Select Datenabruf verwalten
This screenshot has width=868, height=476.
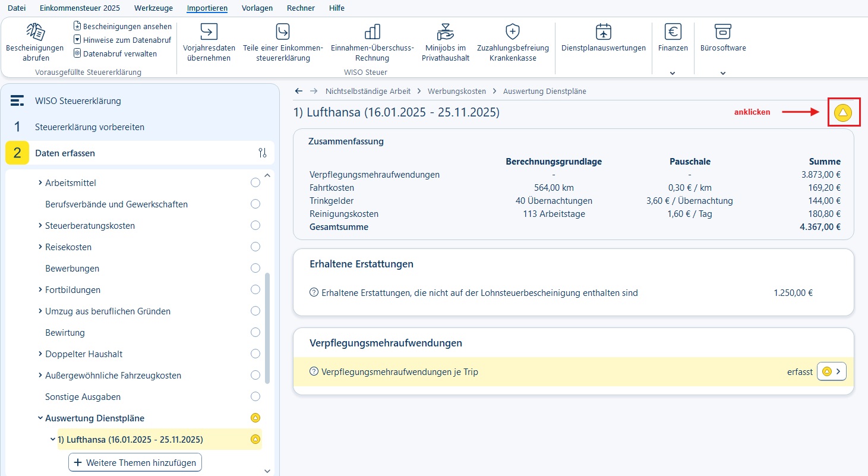[115, 53]
